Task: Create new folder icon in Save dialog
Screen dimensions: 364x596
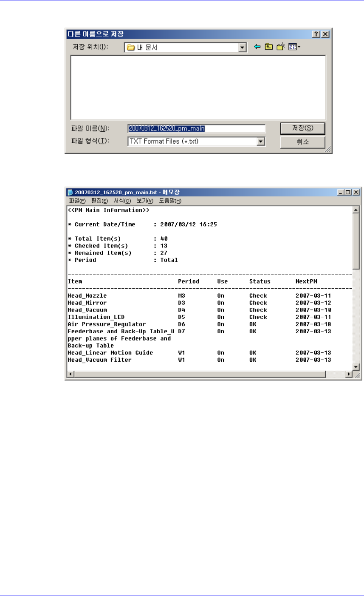Action: point(280,47)
